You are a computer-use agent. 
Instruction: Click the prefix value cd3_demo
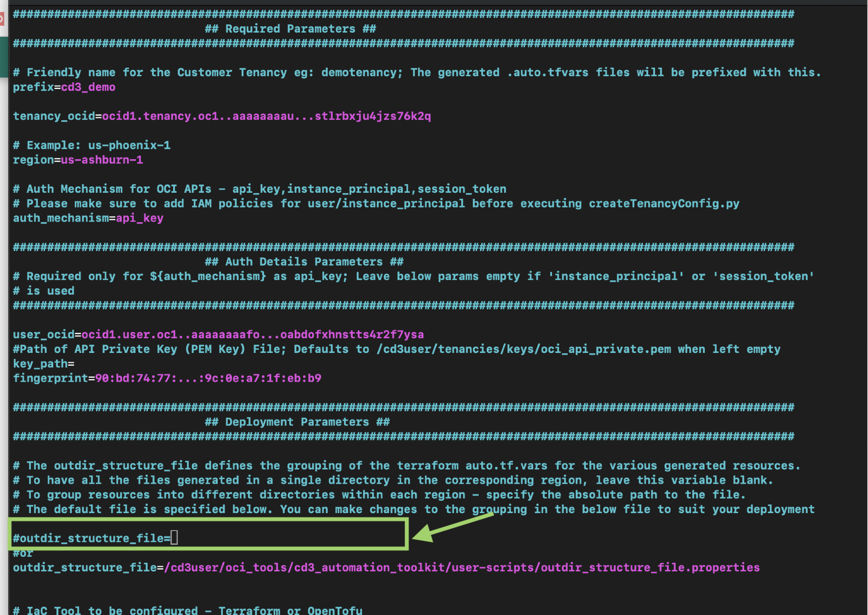point(88,87)
